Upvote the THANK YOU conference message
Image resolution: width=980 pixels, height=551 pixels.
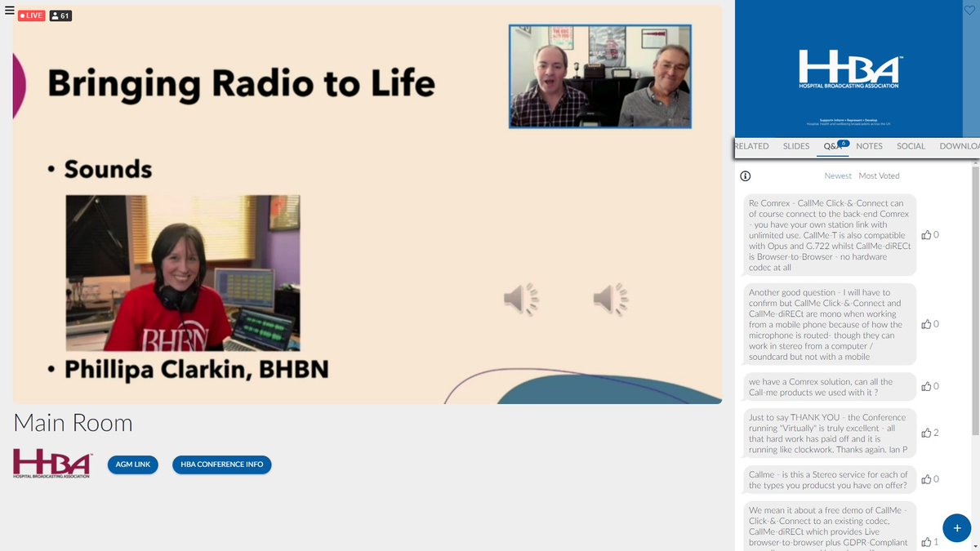926,433
